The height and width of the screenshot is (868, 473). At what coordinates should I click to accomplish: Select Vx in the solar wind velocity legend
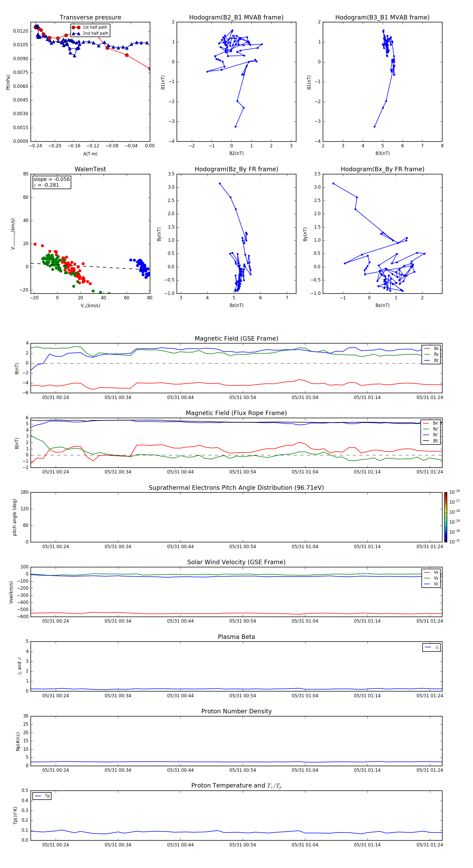[431, 572]
